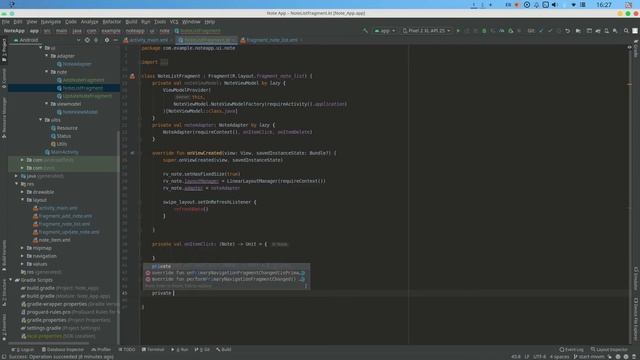Start debugging with the green bug icon
Screen dimensions: 640x360
(x=484, y=31)
